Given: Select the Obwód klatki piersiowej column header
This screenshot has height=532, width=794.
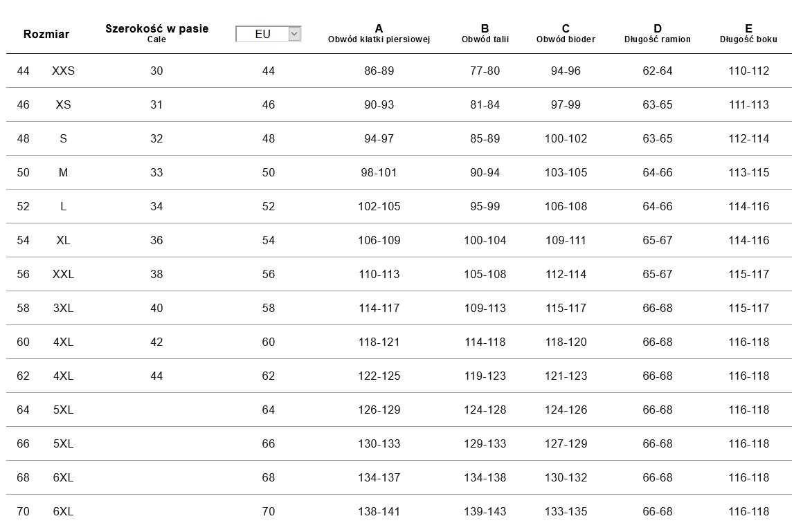Looking at the screenshot, I should pos(379,33).
